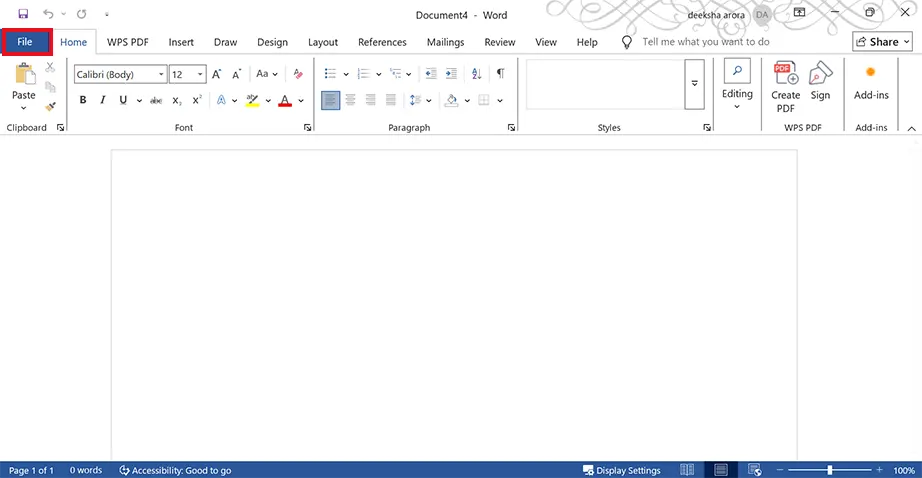
Task: Switch to Read Mode view
Action: pyautogui.click(x=687, y=470)
